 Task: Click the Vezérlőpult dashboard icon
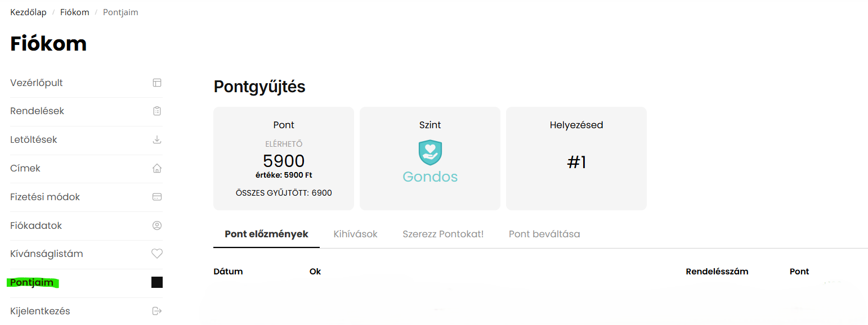pyautogui.click(x=157, y=83)
